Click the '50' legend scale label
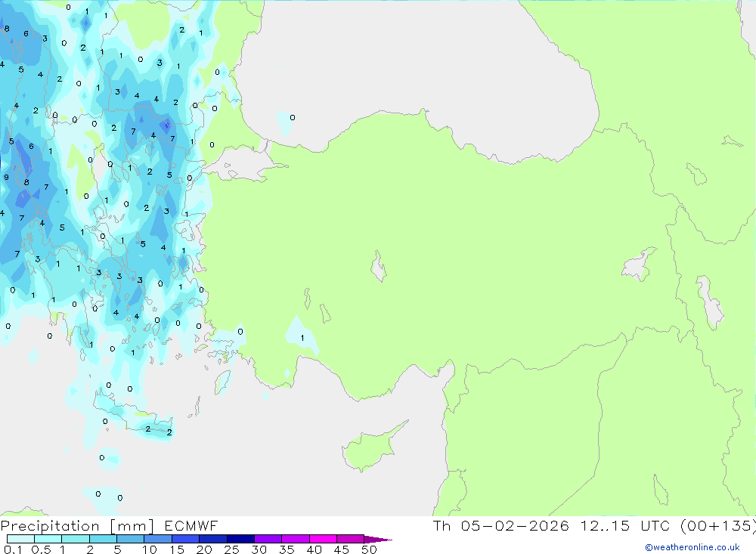Screen dimensions: 756x554 [369, 549]
